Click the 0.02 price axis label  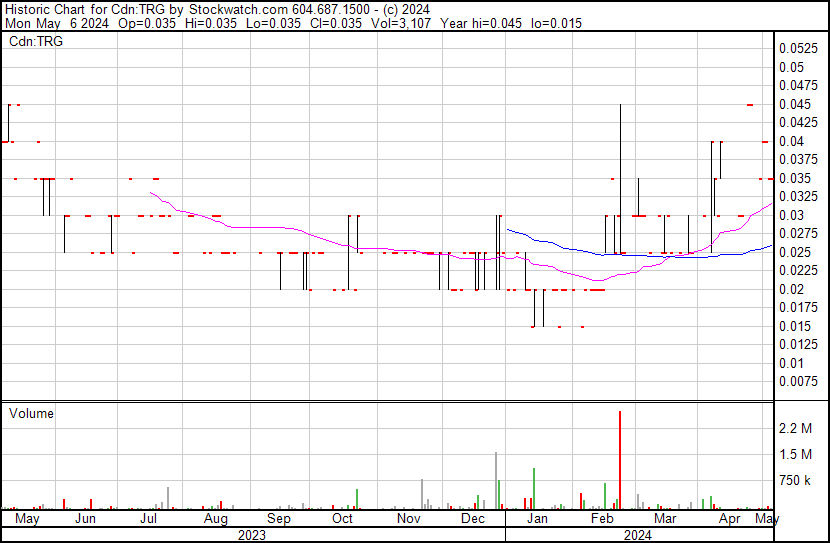tap(791, 289)
